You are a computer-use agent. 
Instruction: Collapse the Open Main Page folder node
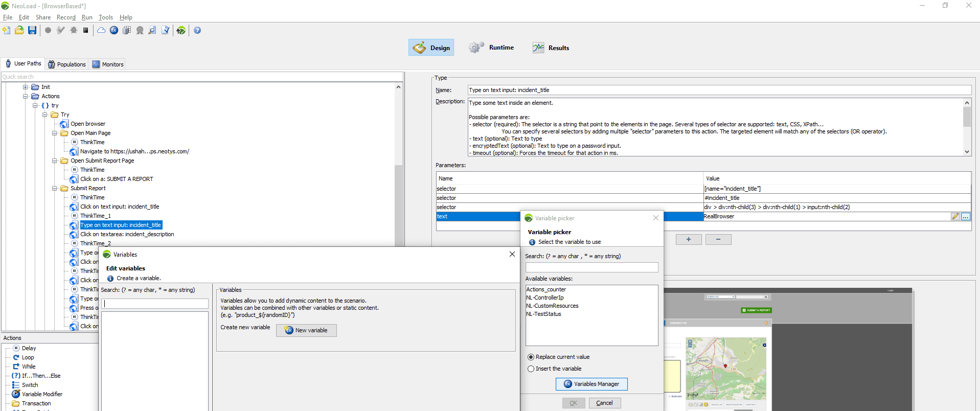55,133
